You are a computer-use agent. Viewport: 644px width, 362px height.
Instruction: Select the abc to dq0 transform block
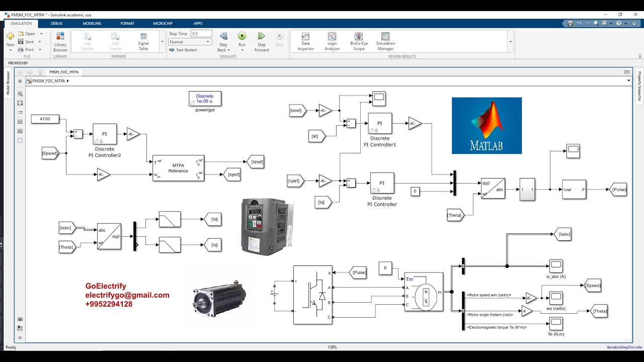(109, 237)
